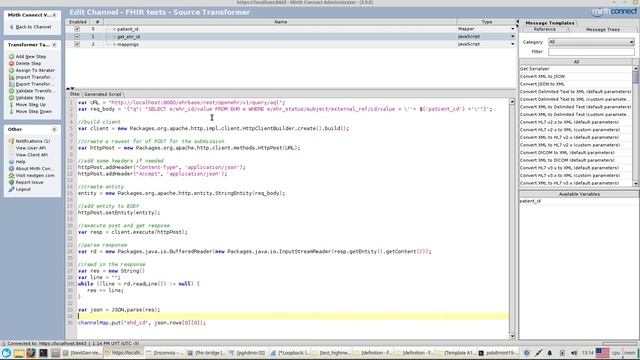Disable the get_ehr_id step checkbox

[77, 37]
